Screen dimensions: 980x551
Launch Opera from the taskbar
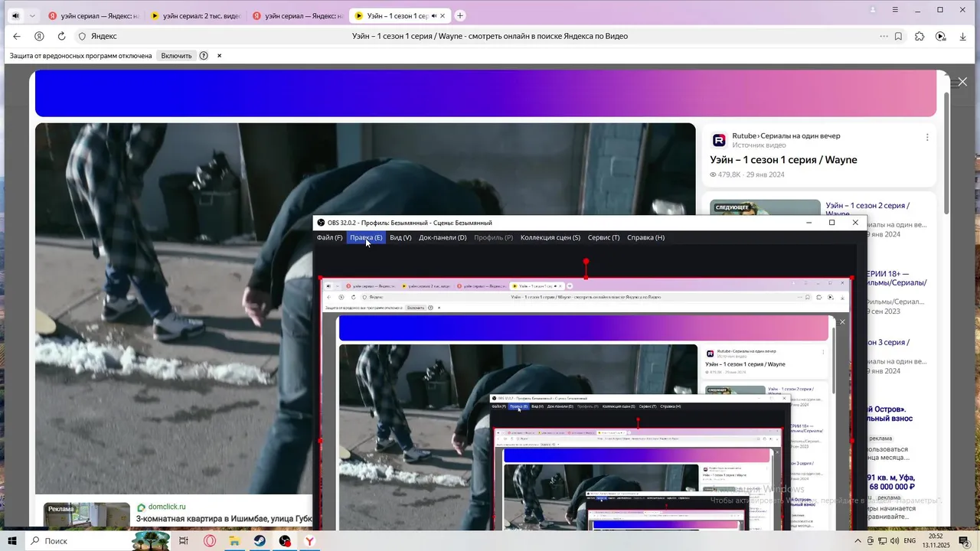[209, 541]
